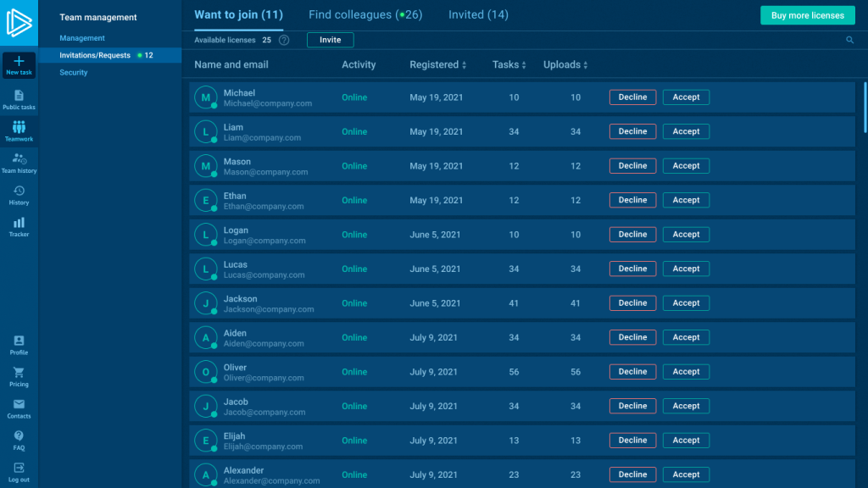The image size is (868, 488).
Task: Open Public tasks in the sidebar
Action: click(x=19, y=96)
